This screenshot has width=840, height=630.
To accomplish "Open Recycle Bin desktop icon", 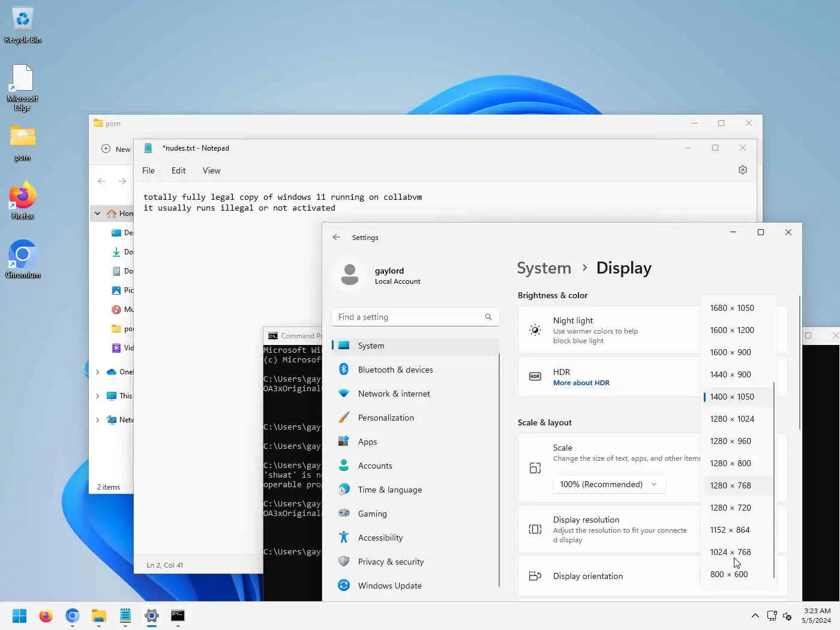I will [23, 25].
